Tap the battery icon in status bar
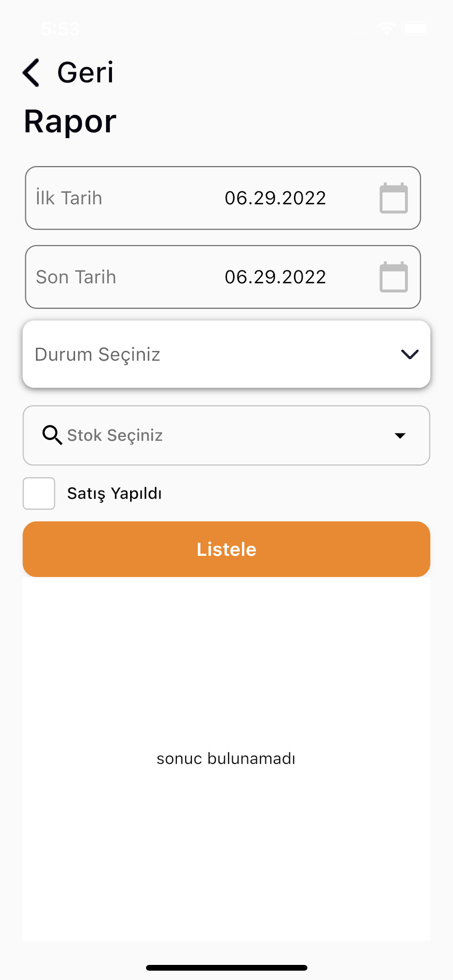Image resolution: width=453 pixels, height=980 pixels. [x=417, y=29]
